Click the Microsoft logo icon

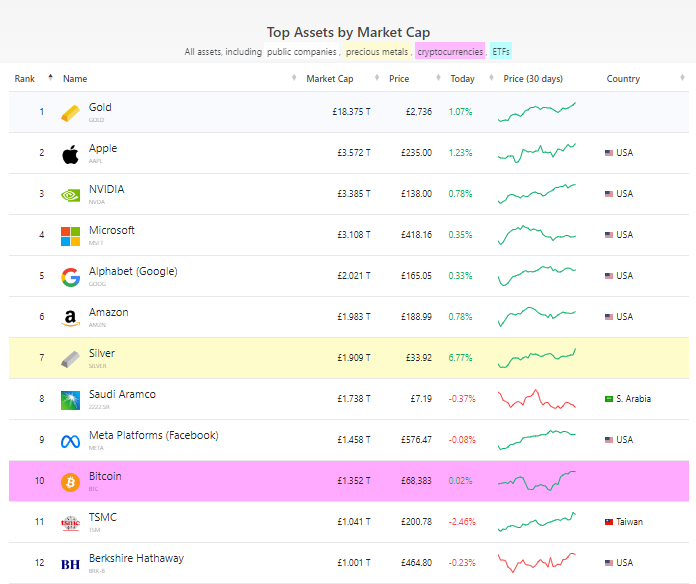click(70, 237)
